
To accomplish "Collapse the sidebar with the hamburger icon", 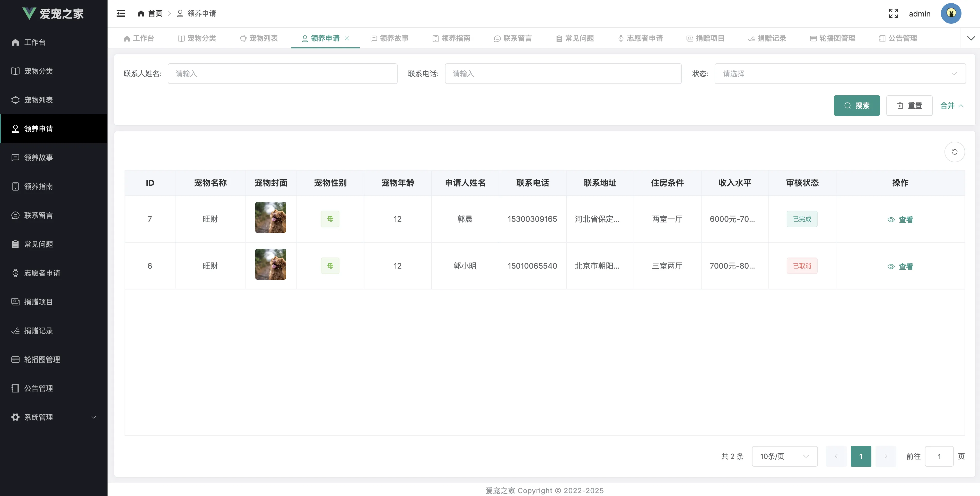I will (121, 14).
